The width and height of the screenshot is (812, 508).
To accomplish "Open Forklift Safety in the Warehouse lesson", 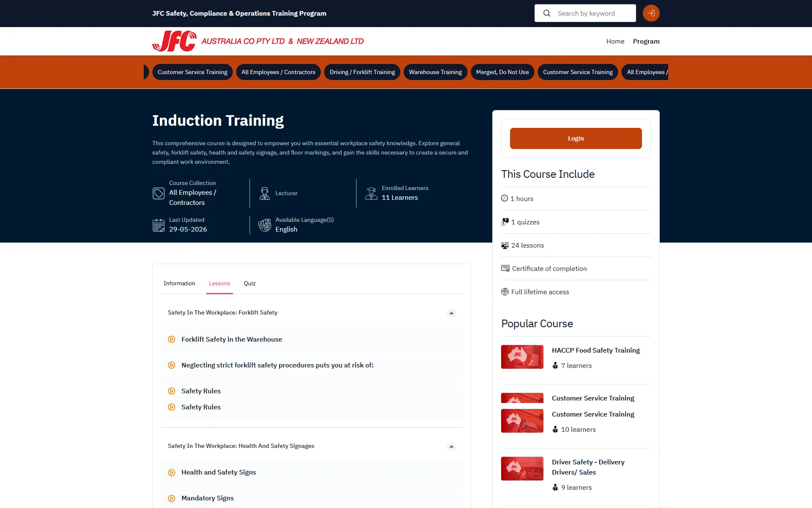I will click(232, 339).
